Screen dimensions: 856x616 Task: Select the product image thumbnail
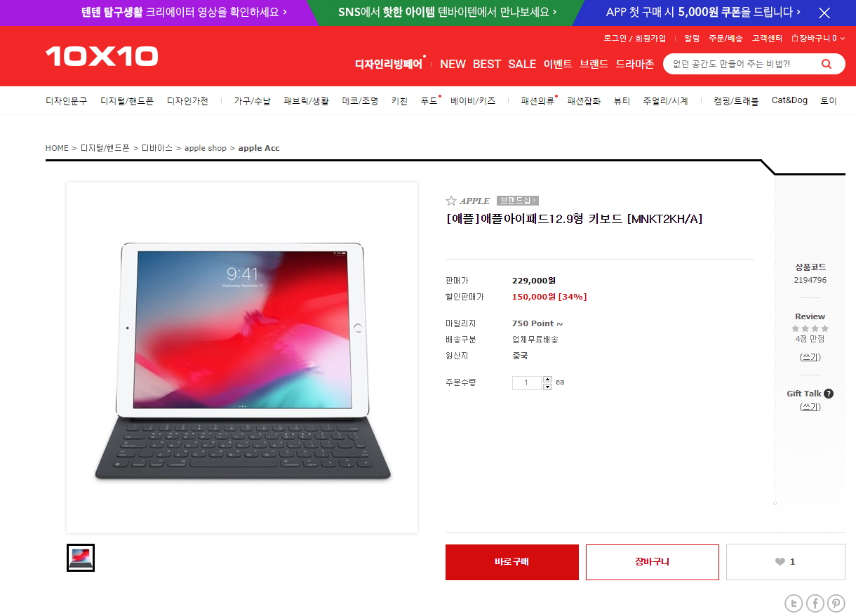pyautogui.click(x=81, y=558)
